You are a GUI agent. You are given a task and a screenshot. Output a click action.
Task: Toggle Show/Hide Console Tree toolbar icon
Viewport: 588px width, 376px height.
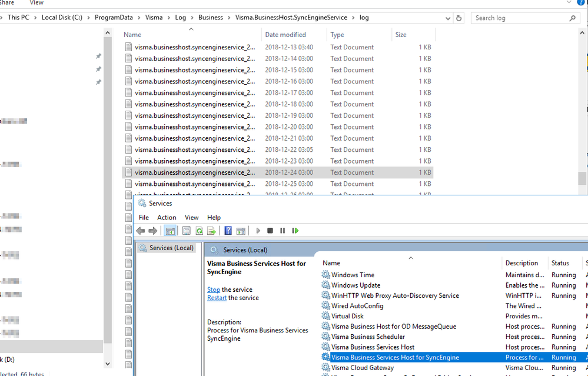coord(170,231)
